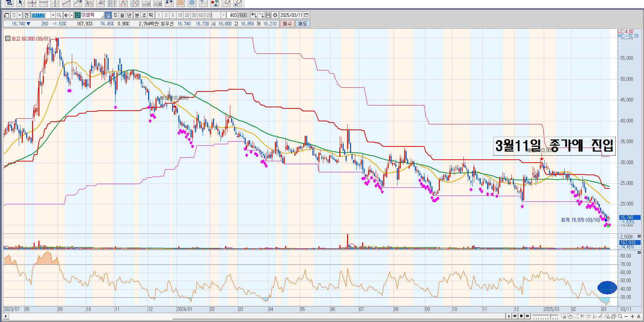Select the fan lines tool
Viewport: 644px width, 322px height.
tap(101, 3)
